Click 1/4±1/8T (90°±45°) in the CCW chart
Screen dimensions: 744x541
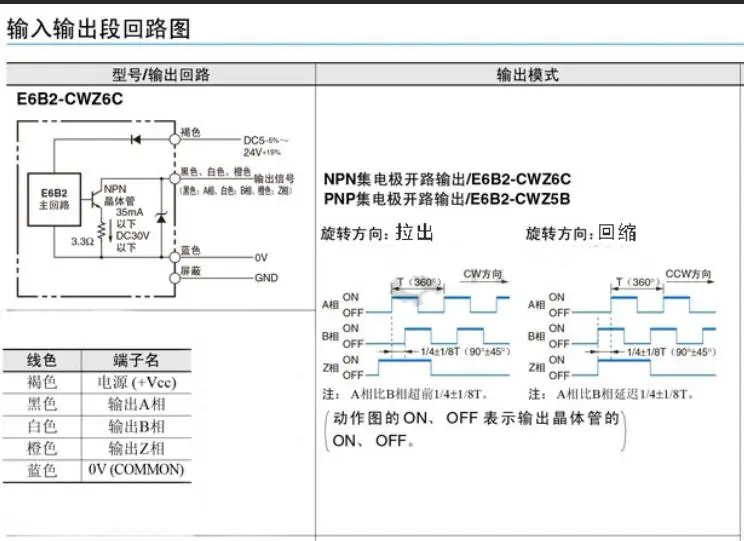[671, 352]
